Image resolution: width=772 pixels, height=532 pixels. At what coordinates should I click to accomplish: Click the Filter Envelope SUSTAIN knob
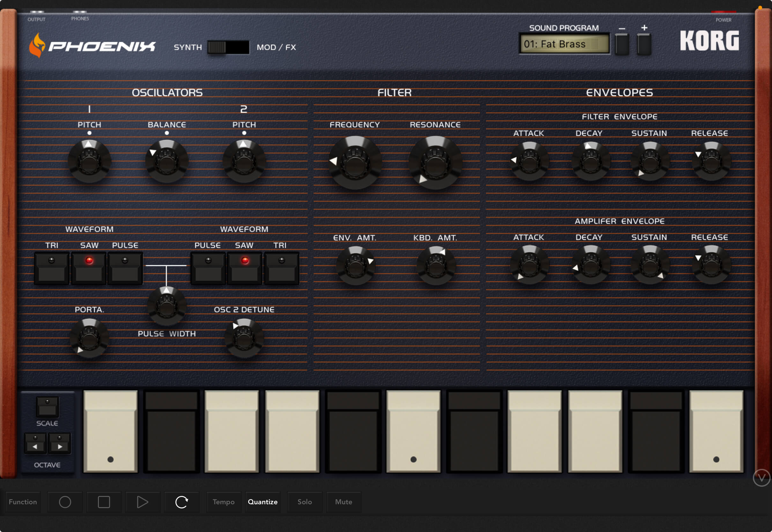[x=650, y=161]
